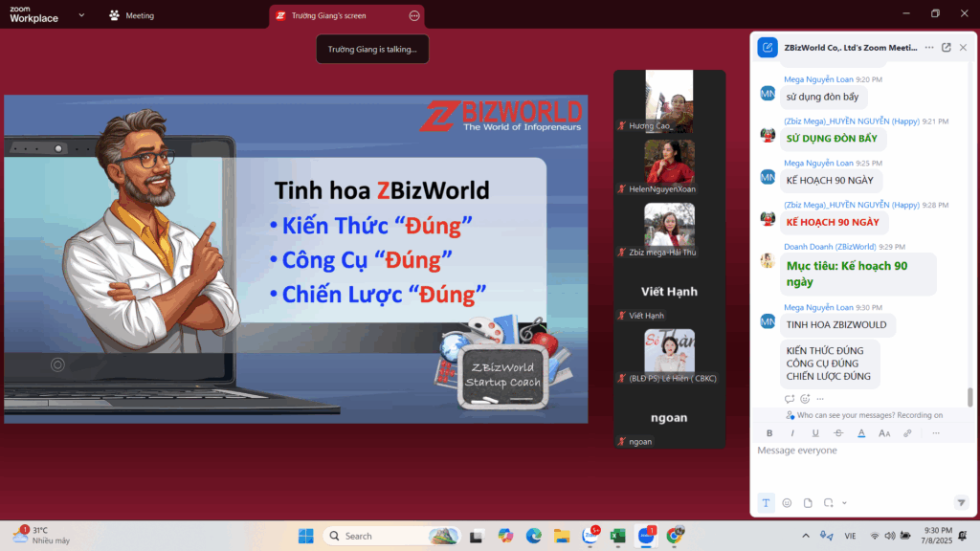This screenshot has height=551, width=980.
Task: Expand the screenshot options dropdown arrow
Action: point(844,503)
